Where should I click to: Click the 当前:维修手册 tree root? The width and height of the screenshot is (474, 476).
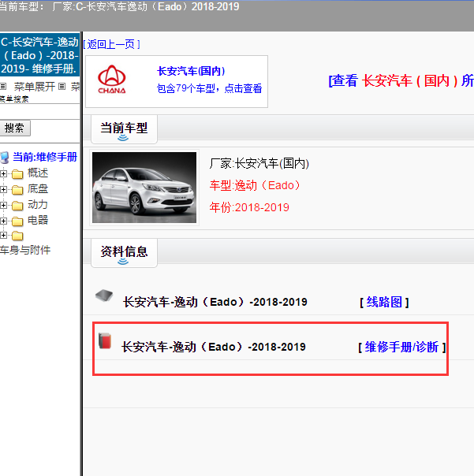(x=45, y=158)
